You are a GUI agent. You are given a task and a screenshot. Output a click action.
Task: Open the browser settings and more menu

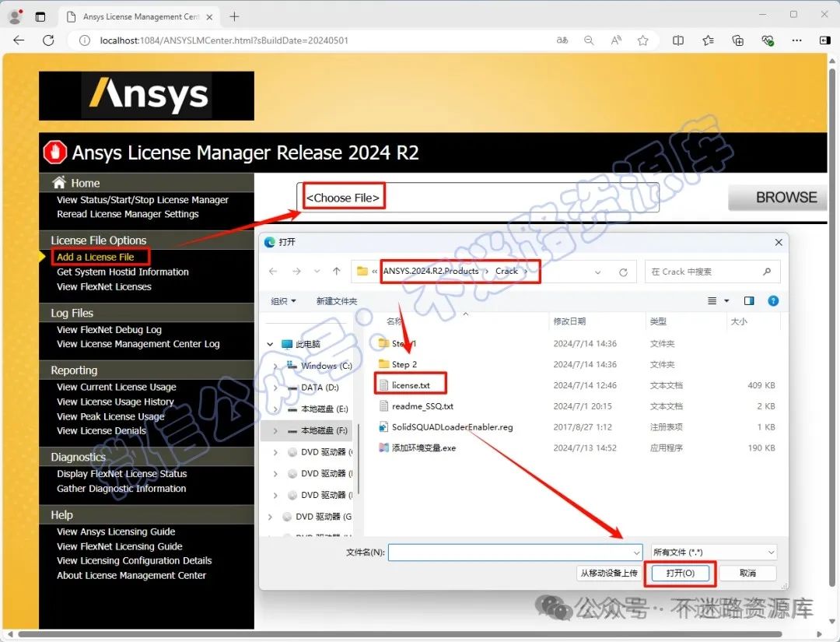point(796,40)
